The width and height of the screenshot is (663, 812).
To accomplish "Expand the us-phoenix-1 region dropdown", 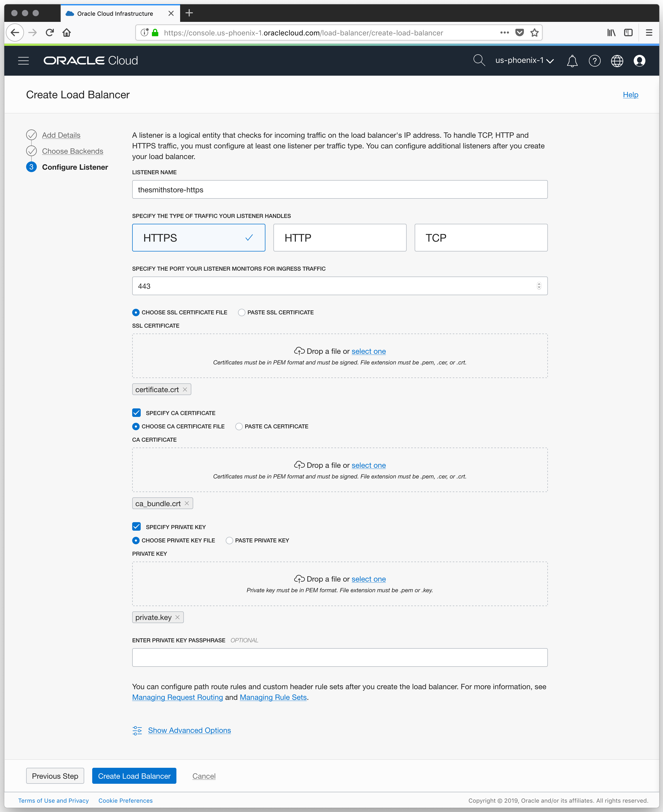I will click(524, 60).
